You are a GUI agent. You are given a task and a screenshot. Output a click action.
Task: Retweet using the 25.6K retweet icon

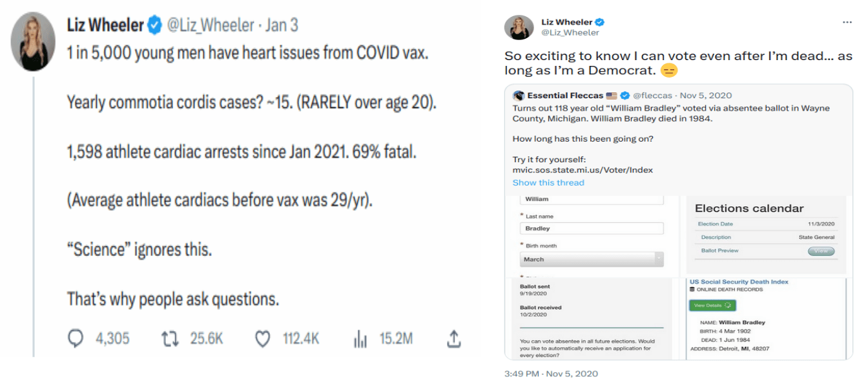pyautogui.click(x=170, y=338)
